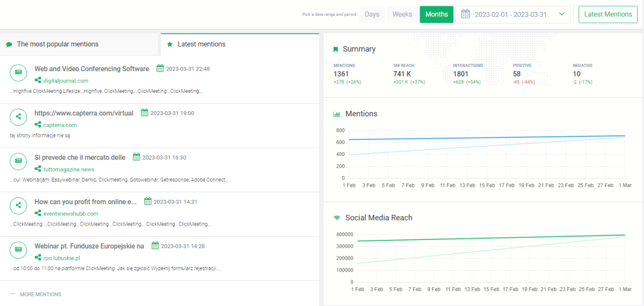
Task: Click the Mentions bar chart icon
Action: click(336, 114)
